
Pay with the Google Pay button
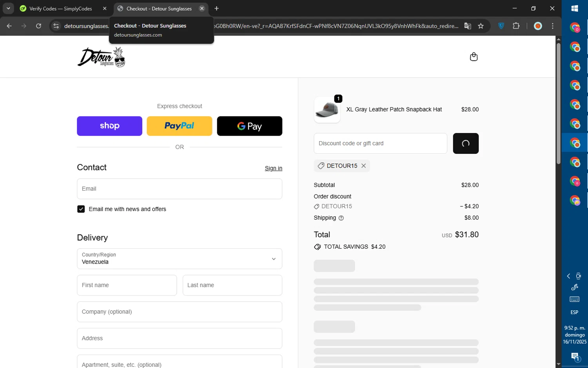250,126
